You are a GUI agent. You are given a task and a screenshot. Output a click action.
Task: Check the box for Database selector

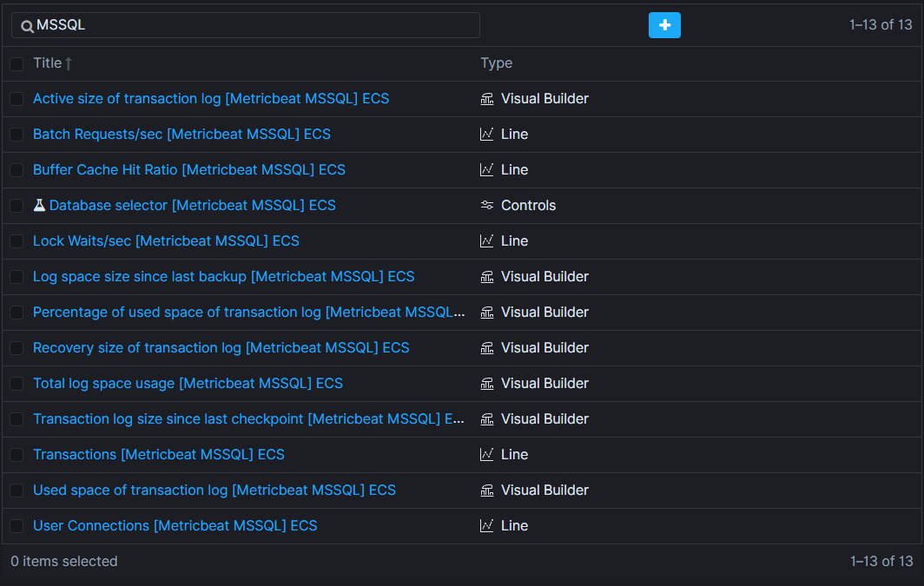coord(16,206)
